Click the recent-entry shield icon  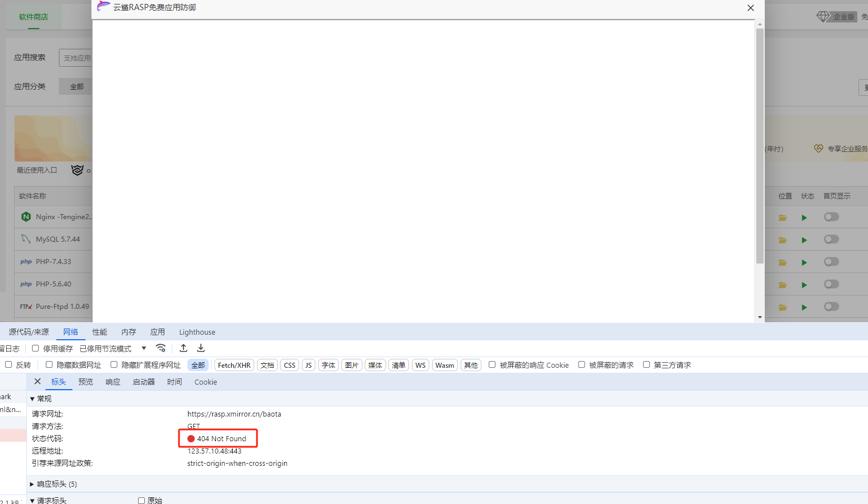coord(77,170)
